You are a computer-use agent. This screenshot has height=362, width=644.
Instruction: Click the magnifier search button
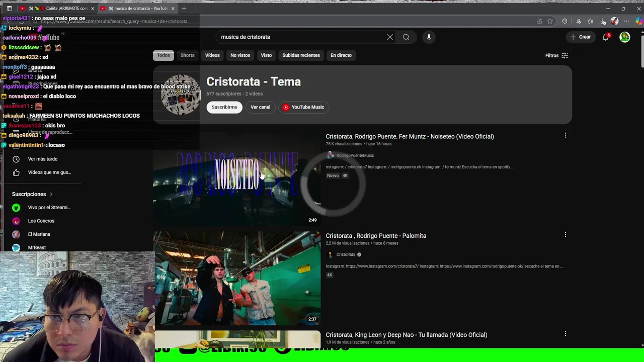tap(406, 37)
